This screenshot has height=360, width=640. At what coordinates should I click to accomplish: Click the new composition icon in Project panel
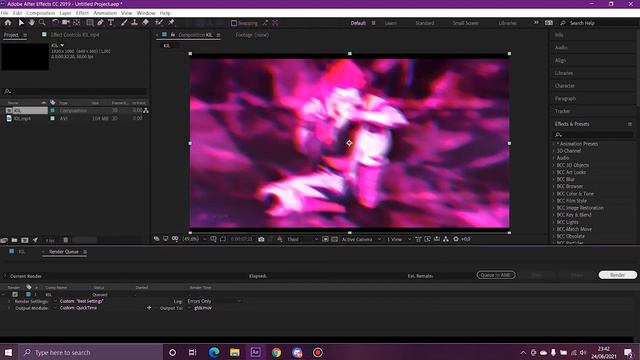(x=25, y=240)
